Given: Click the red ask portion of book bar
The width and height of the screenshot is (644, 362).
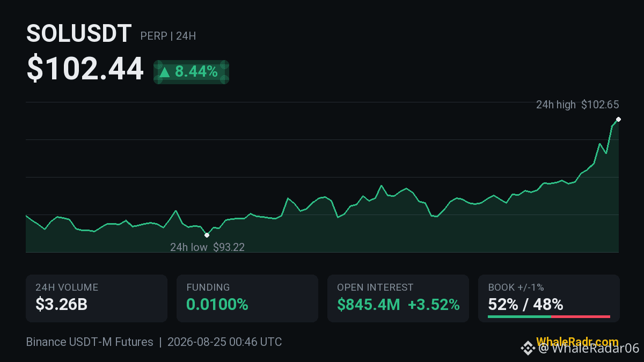Looking at the screenshot, I should click(x=581, y=316).
